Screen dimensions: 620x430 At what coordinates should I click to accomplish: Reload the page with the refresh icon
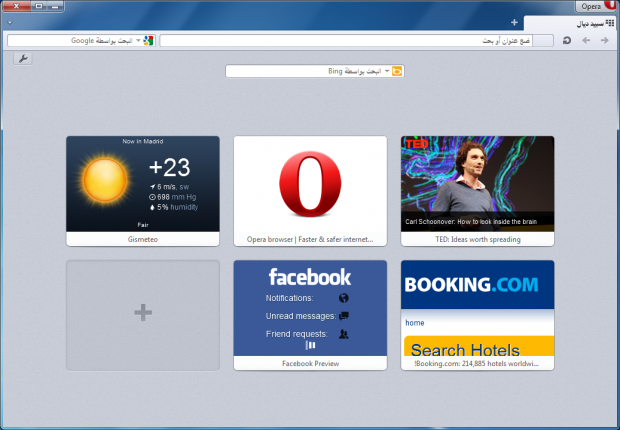(567, 40)
